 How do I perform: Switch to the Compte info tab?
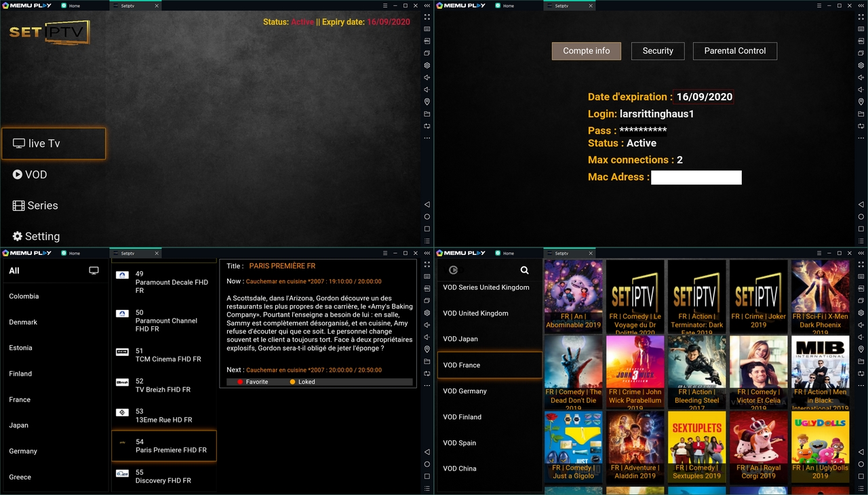(x=587, y=51)
